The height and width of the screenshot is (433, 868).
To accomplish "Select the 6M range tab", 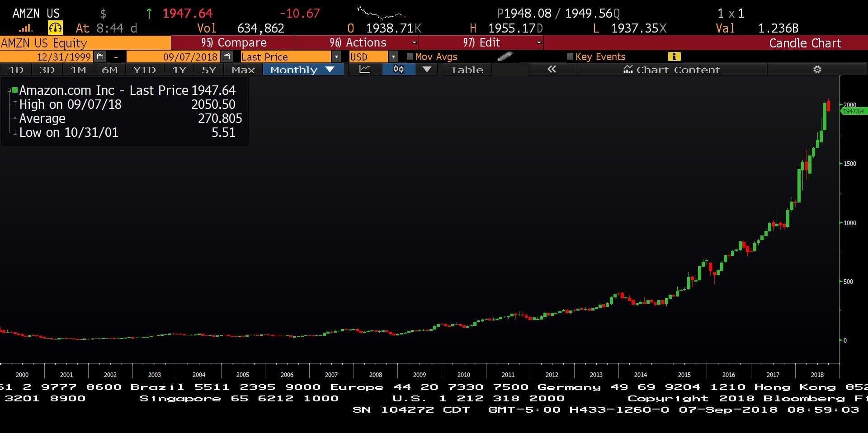I will pyautogui.click(x=109, y=70).
